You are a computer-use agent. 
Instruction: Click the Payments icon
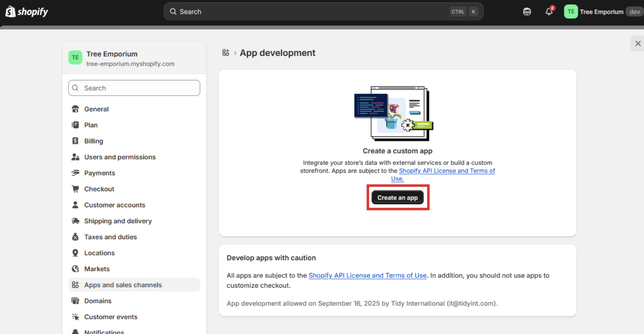[x=75, y=173]
